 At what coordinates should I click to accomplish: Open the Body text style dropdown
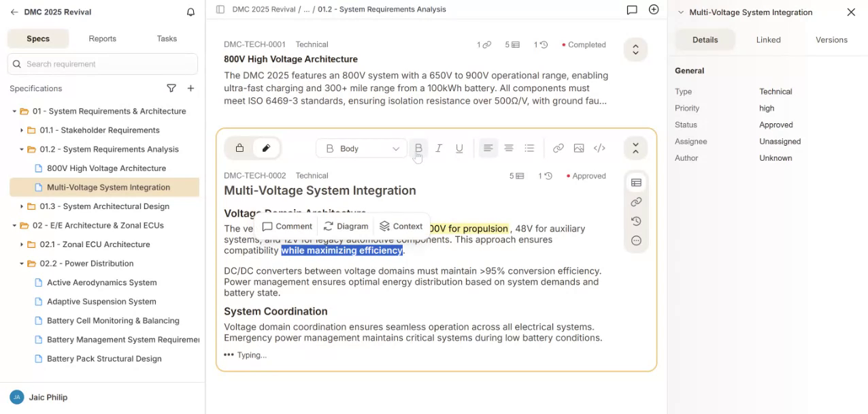pyautogui.click(x=361, y=148)
